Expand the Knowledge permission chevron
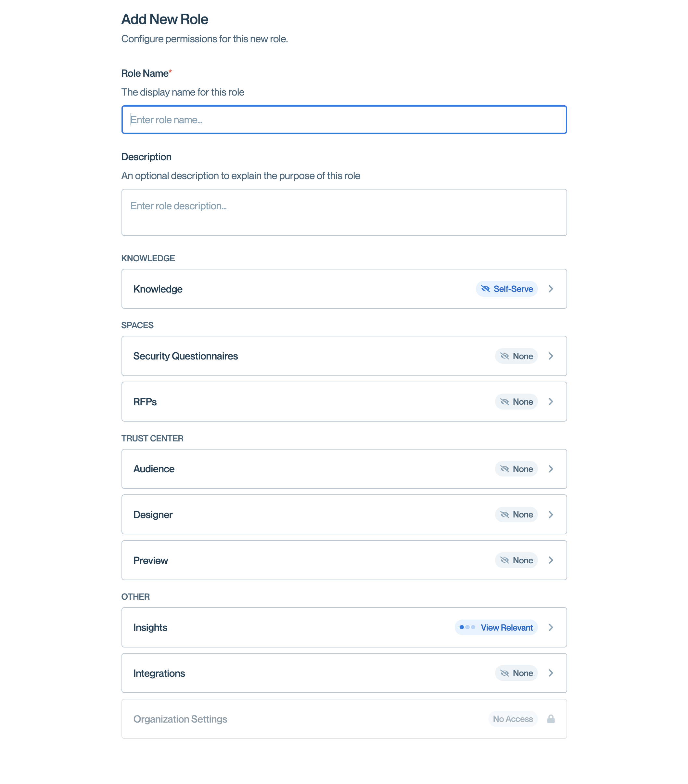 click(551, 289)
